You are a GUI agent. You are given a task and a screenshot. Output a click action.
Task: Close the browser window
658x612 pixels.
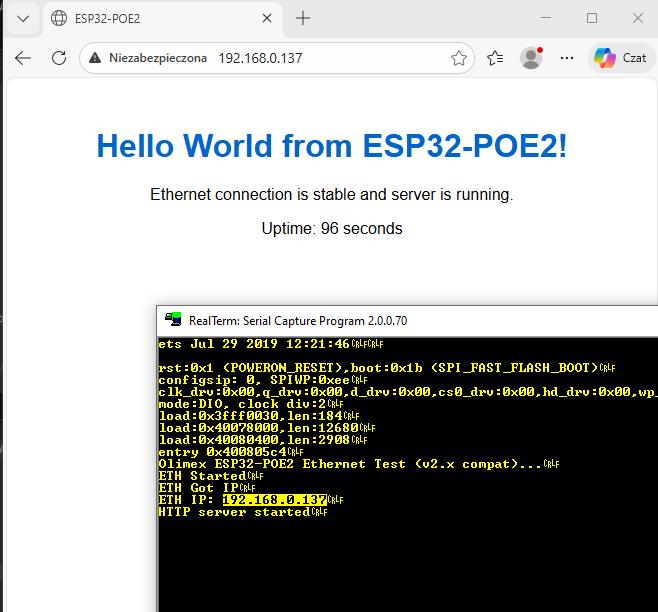tap(638, 18)
